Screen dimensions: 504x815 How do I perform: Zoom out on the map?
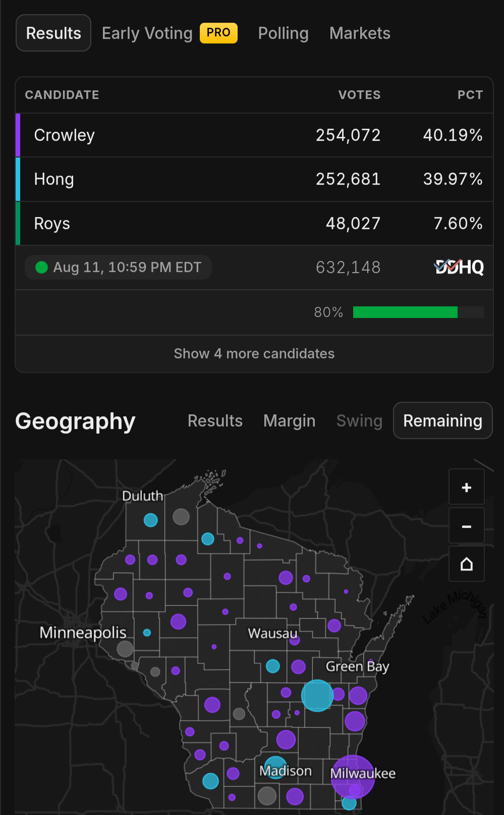tap(467, 526)
